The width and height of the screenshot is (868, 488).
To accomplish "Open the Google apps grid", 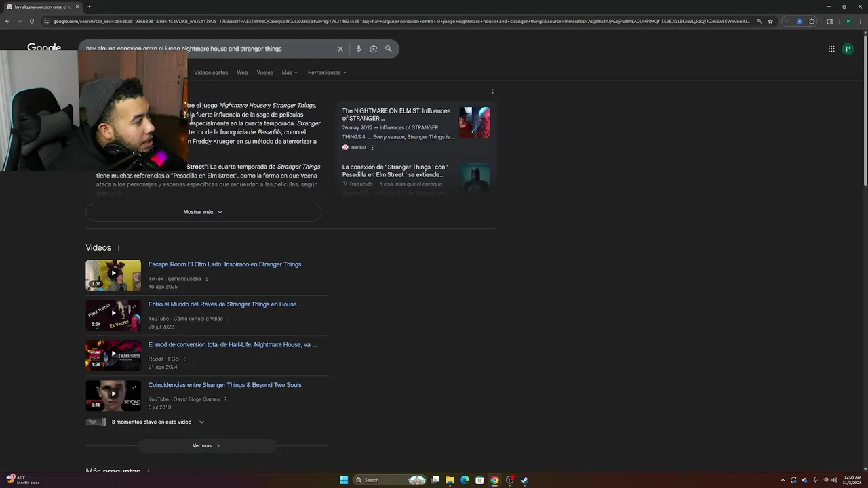I will [831, 49].
